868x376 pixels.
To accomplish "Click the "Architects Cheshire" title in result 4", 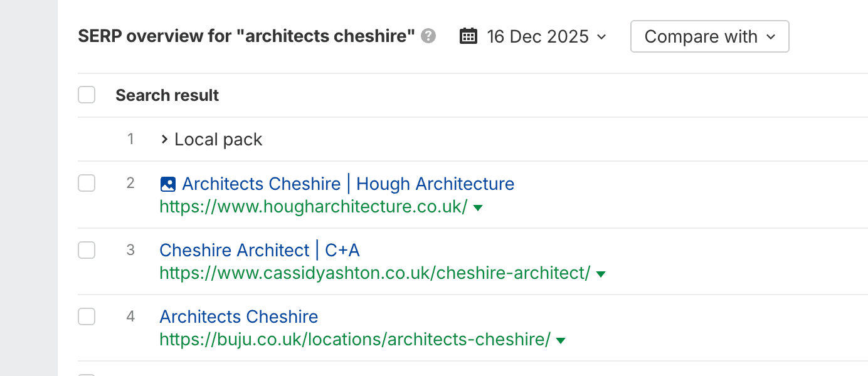I will (x=239, y=316).
